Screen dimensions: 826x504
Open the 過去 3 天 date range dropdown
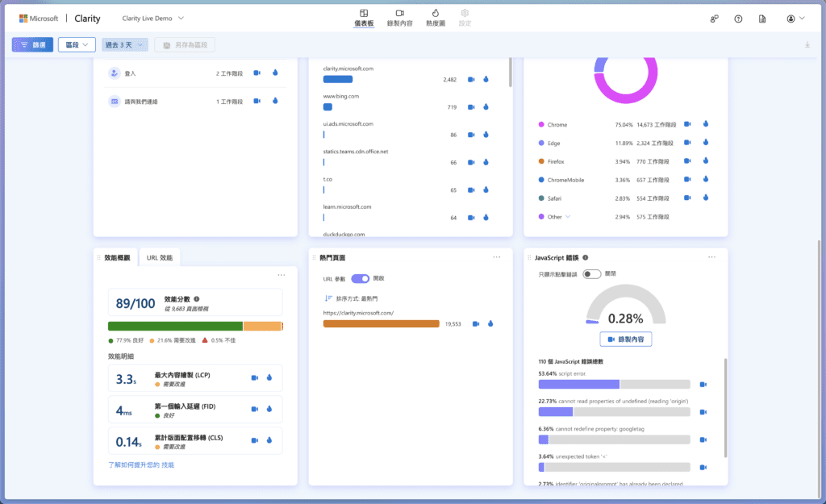pyautogui.click(x=125, y=45)
